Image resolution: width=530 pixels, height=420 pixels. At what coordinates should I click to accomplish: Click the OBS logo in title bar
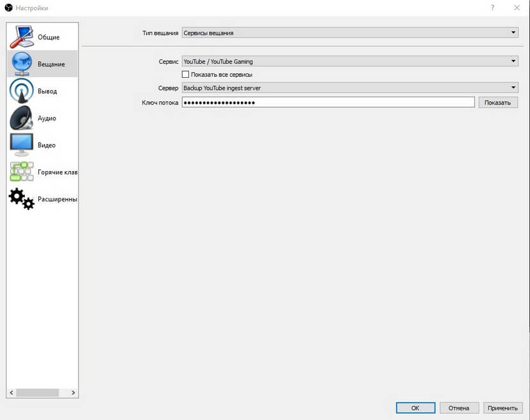point(8,8)
